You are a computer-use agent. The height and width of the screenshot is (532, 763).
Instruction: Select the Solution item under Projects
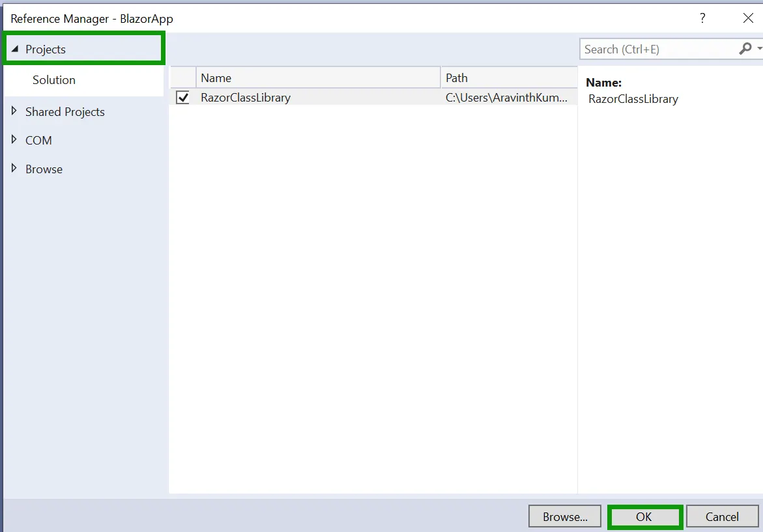pos(55,80)
